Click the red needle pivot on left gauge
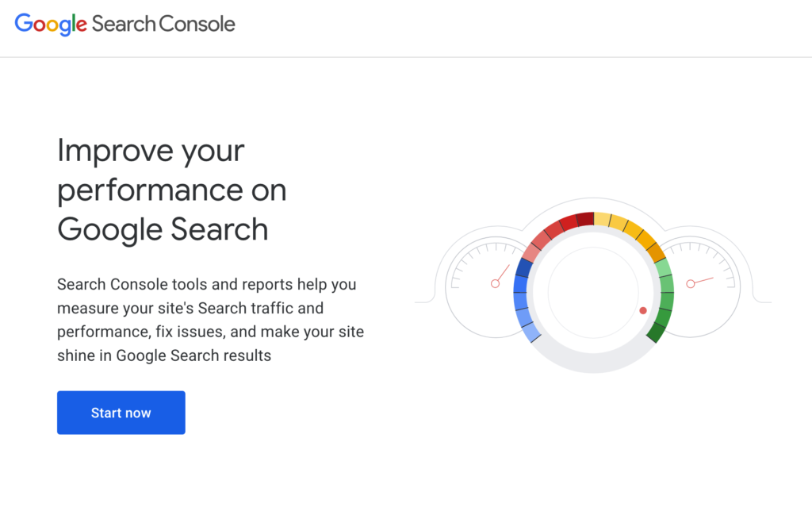The image size is (812, 511). pyautogui.click(x=495, y=283)
